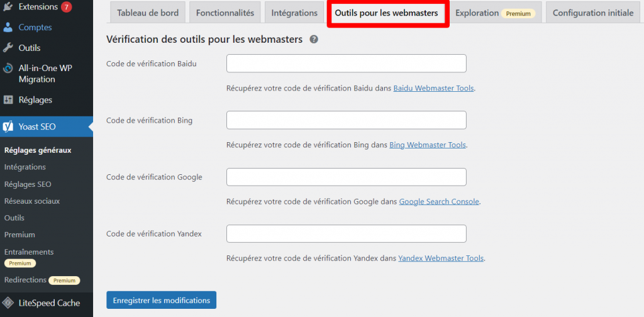644x317 pixels.
Task: Select Redirections in the Yoast submenu
Action: click(25, 280)
